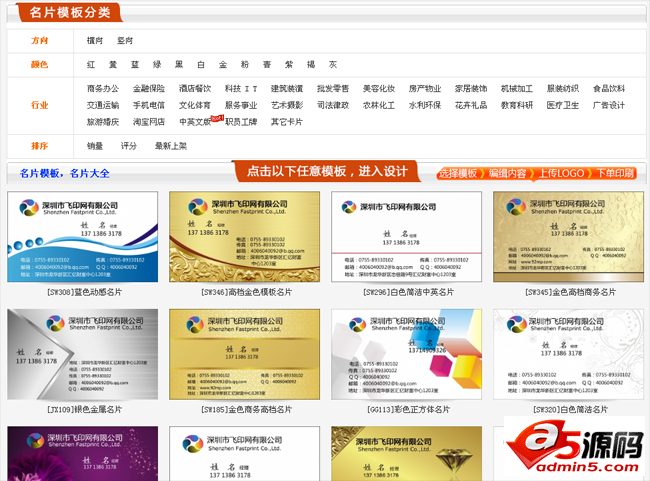Select the 职员工牌 category
This screenshot has height=481, width=650.
241,122
